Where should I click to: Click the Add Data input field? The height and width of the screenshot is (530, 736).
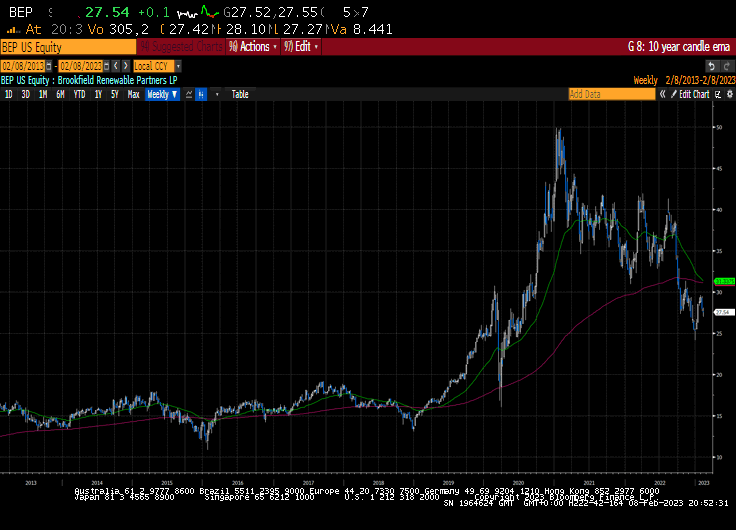pos(612,94)
